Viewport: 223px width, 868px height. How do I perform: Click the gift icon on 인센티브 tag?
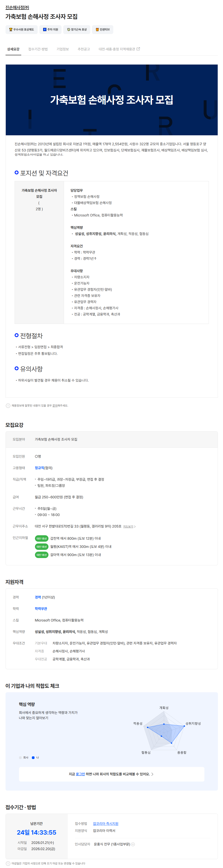coord(97,30)
